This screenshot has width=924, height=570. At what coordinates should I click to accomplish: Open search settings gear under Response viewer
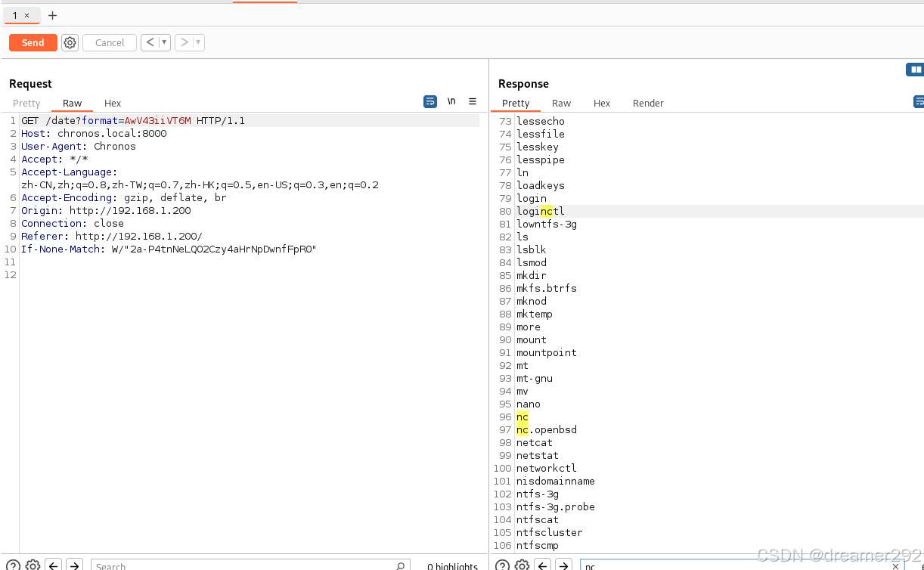522,565
